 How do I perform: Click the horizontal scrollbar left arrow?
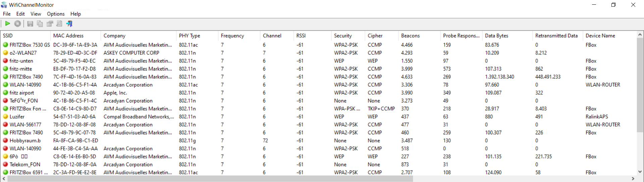click(x=4, y=179)
